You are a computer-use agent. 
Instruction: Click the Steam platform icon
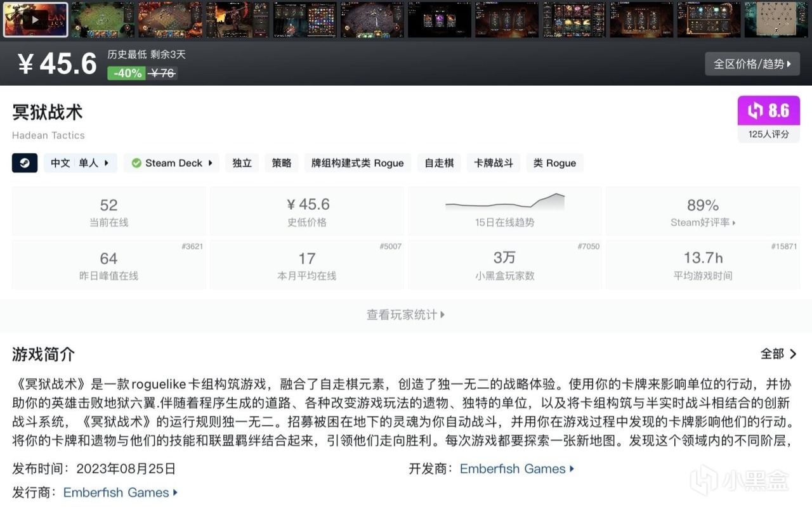click(x=25, y=163)
